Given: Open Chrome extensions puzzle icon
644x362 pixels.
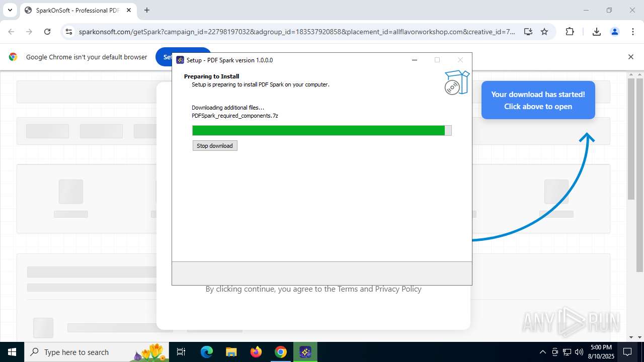Looking at the screenshot, I should pos(570,32).
